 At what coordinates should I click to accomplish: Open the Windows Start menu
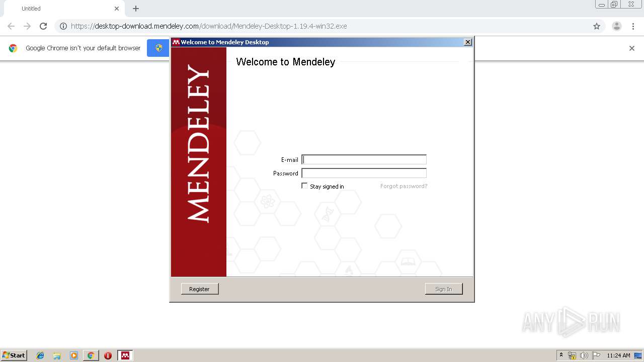[14, 355]
